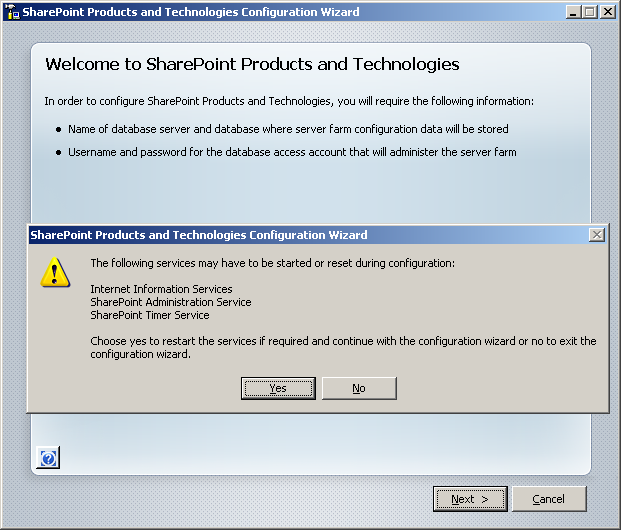Viewport: 621px width, 530px height.
Task: Click the Next button in main wizard
Action: coord(470,499)
